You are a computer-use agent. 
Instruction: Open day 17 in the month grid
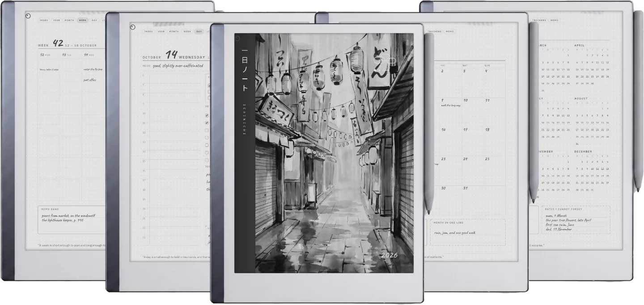465,129
